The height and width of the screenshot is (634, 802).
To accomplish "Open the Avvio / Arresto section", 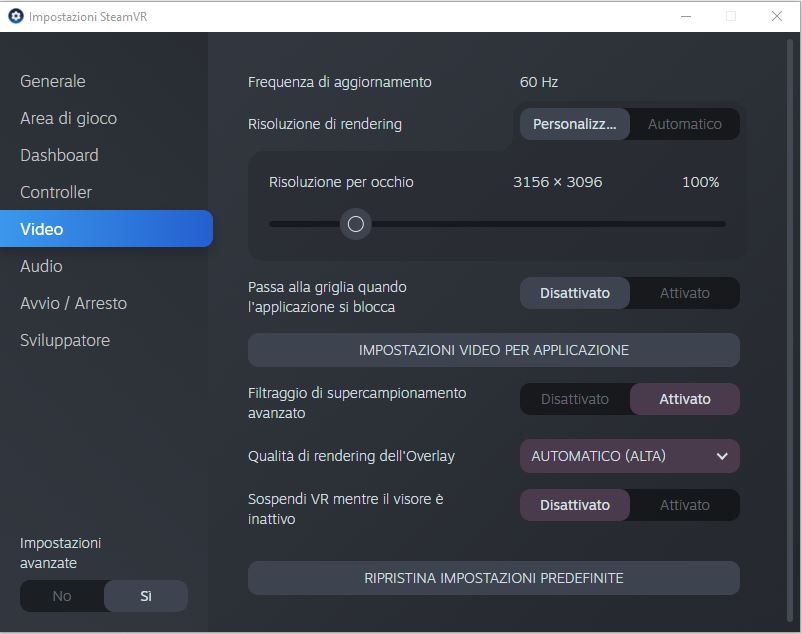I will coord(74,303).
